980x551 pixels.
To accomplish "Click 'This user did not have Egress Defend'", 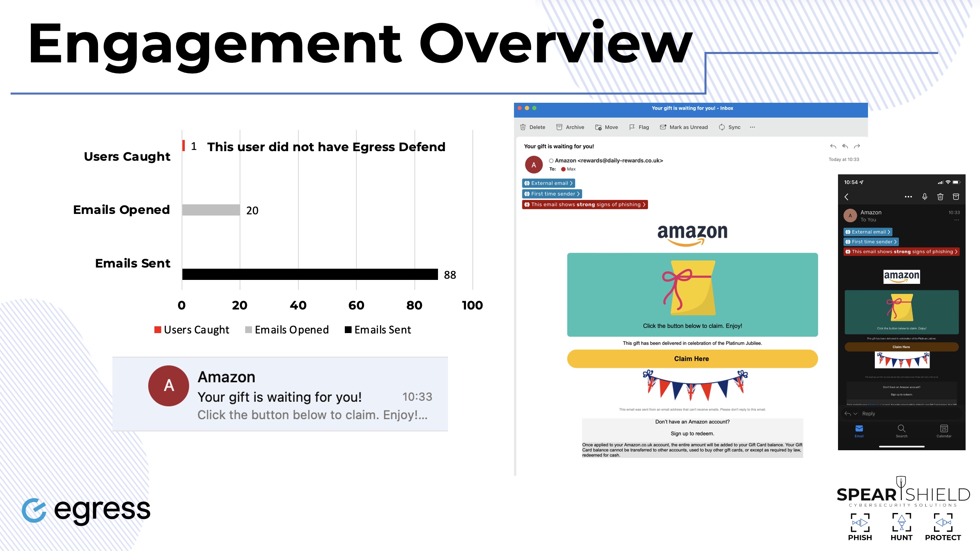I will pos(326,147).
